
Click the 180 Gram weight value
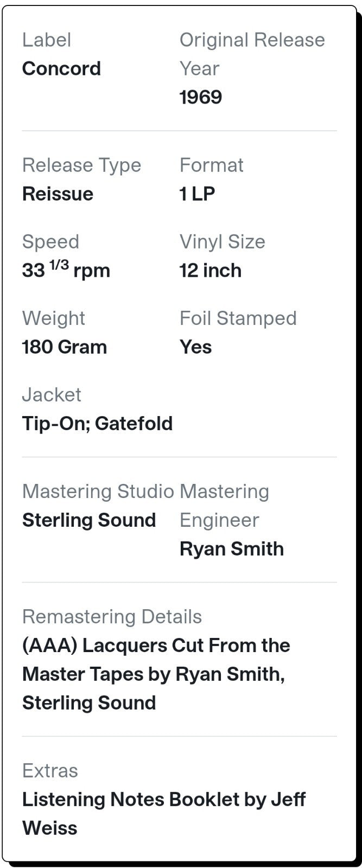pos(65,347)
